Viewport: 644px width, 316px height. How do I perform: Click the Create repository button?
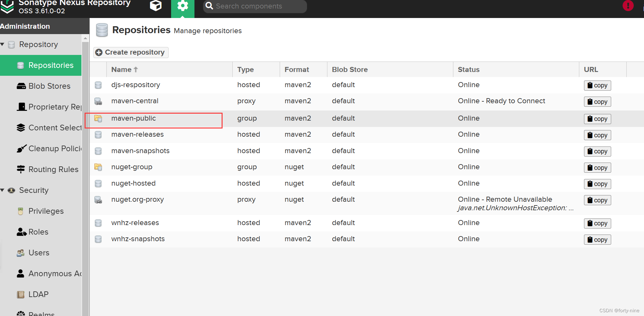131,52
